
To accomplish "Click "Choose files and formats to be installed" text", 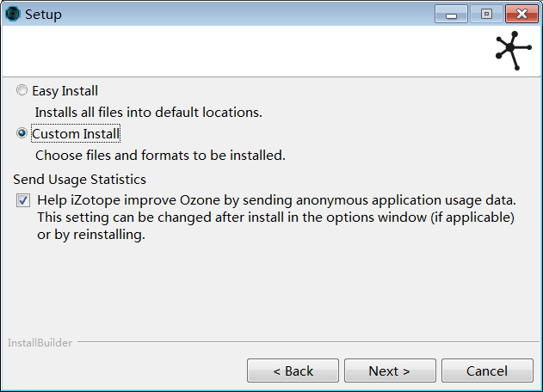I will [159, 156].
